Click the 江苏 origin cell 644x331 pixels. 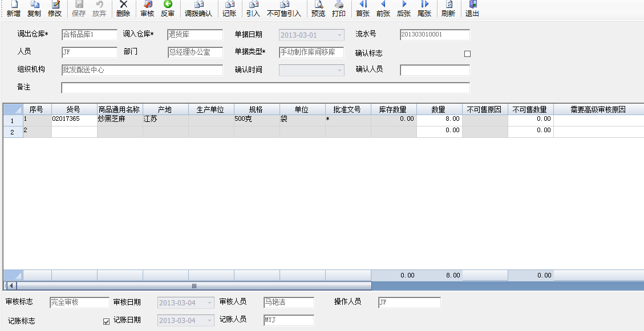point(165,120)
